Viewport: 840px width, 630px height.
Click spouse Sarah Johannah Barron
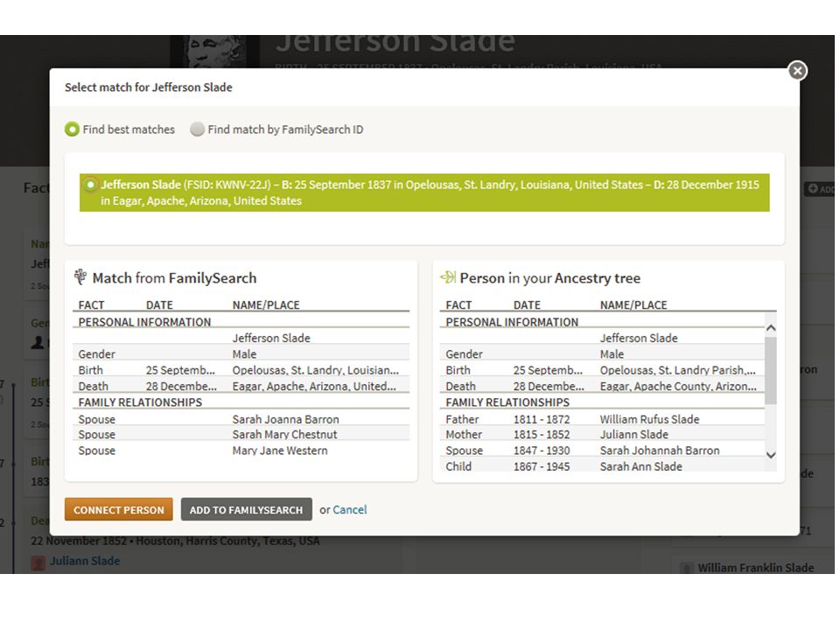(660, 450)
